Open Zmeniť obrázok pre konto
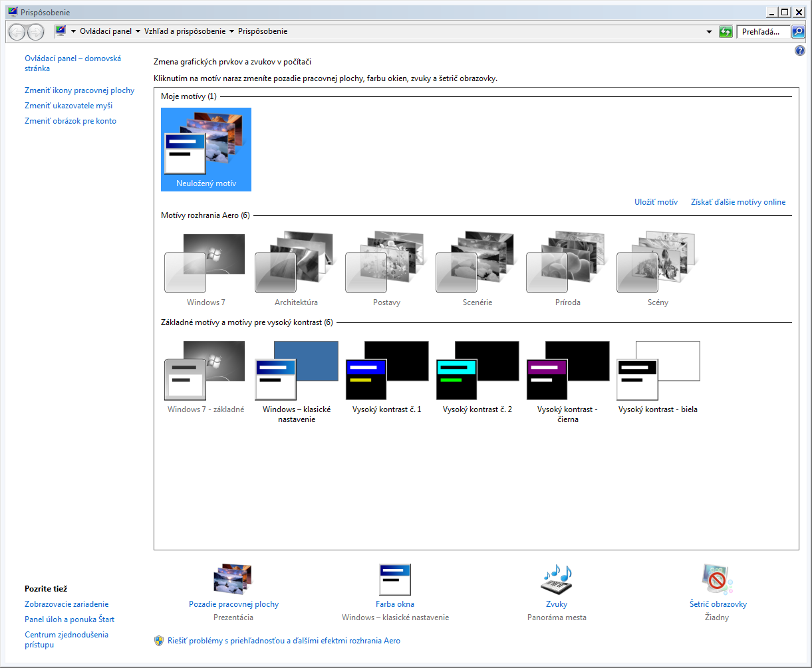The width and height of the screenshot is (812, 668). point(70,121)
